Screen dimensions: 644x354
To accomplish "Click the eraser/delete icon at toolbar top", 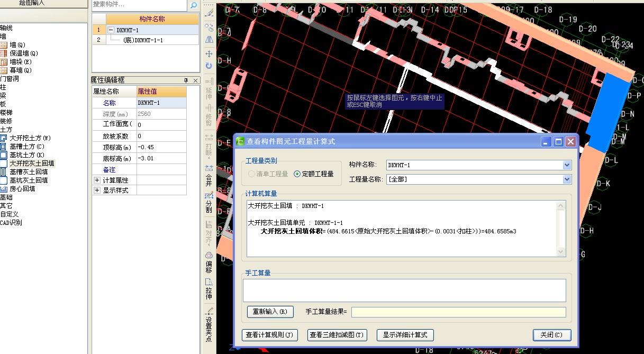I will point(208,12).
